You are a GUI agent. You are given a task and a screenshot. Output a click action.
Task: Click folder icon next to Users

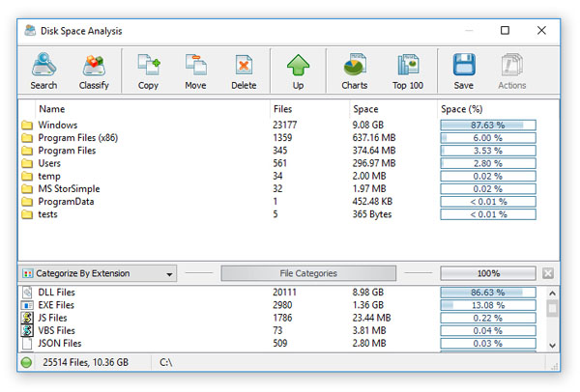27,163
